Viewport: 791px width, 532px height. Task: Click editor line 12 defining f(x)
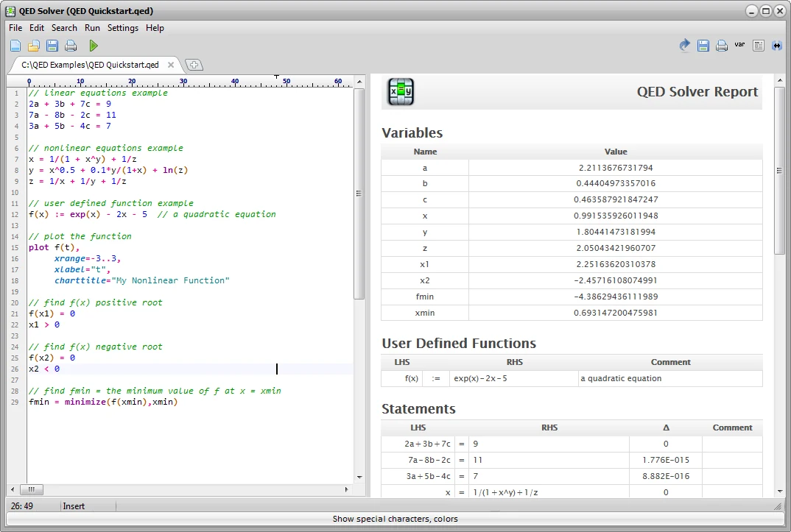click(152, 214)
